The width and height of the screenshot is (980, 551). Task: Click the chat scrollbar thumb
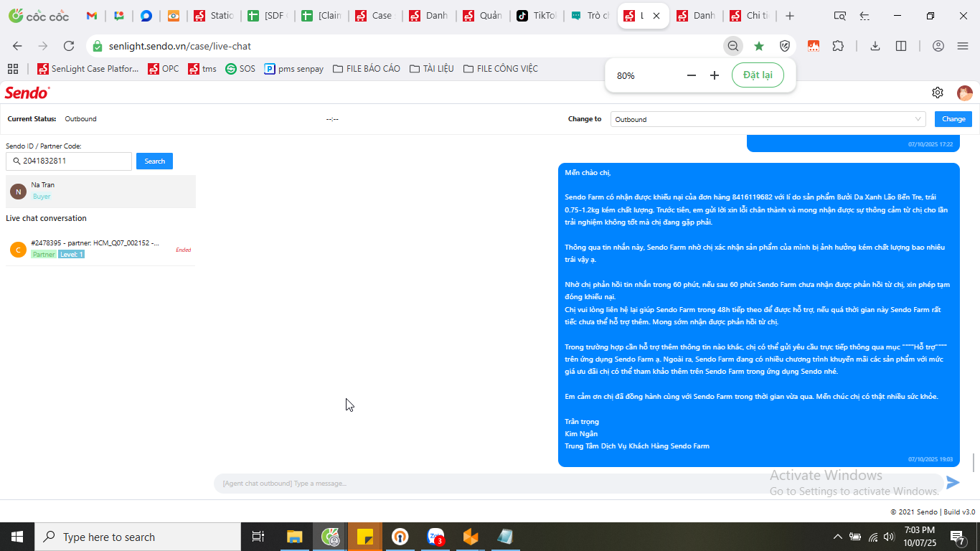coord(974,463)
